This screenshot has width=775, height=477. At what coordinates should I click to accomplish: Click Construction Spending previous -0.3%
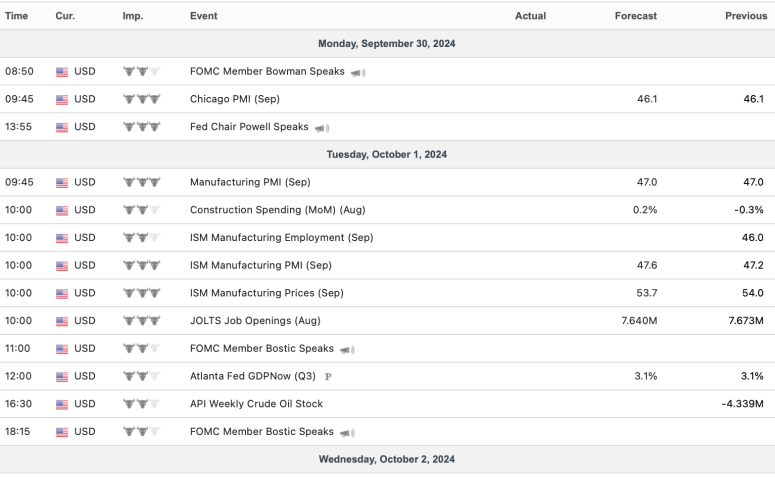[749, 210]
